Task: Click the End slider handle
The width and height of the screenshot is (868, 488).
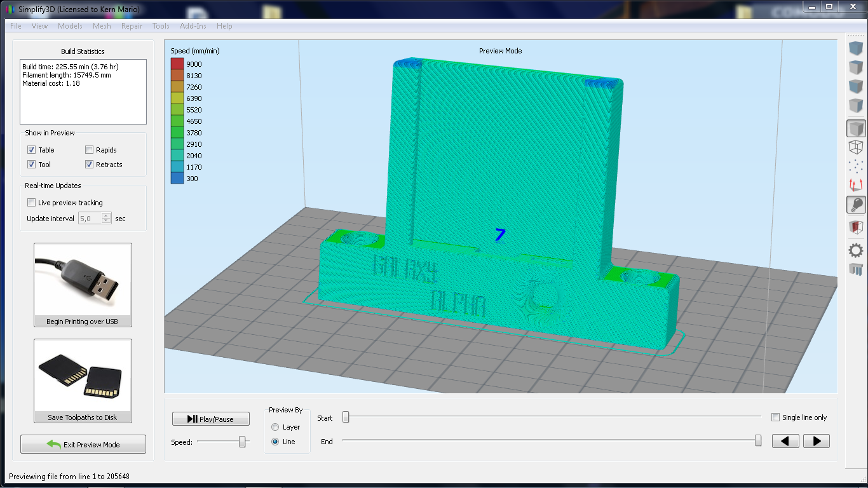Action: [x=758, y=440]
